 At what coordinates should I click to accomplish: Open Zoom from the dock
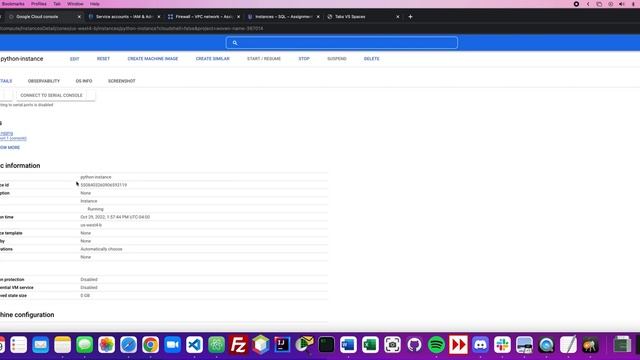(x=173, y=345)
